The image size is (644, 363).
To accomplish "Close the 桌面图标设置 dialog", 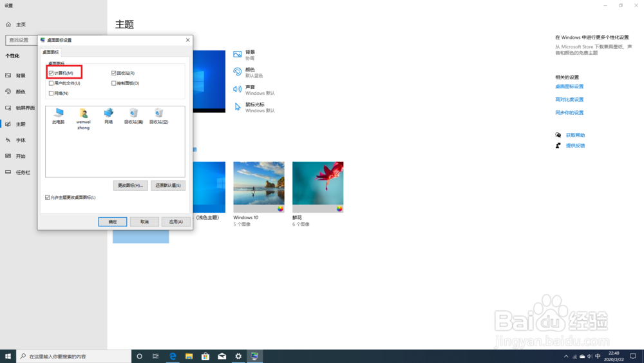I will coord(187,40).
